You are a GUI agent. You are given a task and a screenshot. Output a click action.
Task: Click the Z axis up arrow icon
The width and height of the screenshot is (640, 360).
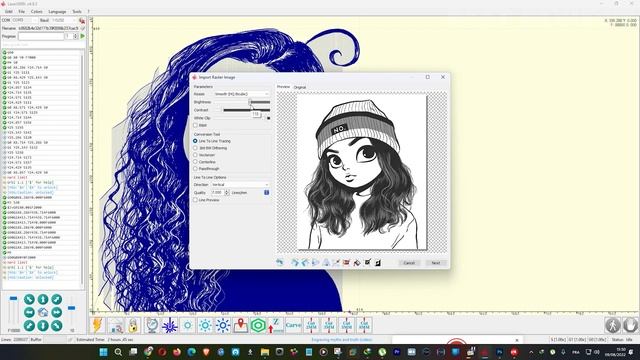point(276,325)
